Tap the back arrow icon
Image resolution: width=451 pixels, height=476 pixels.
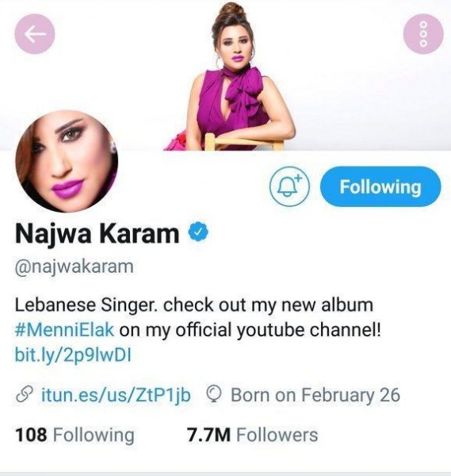tap(35, 33)
